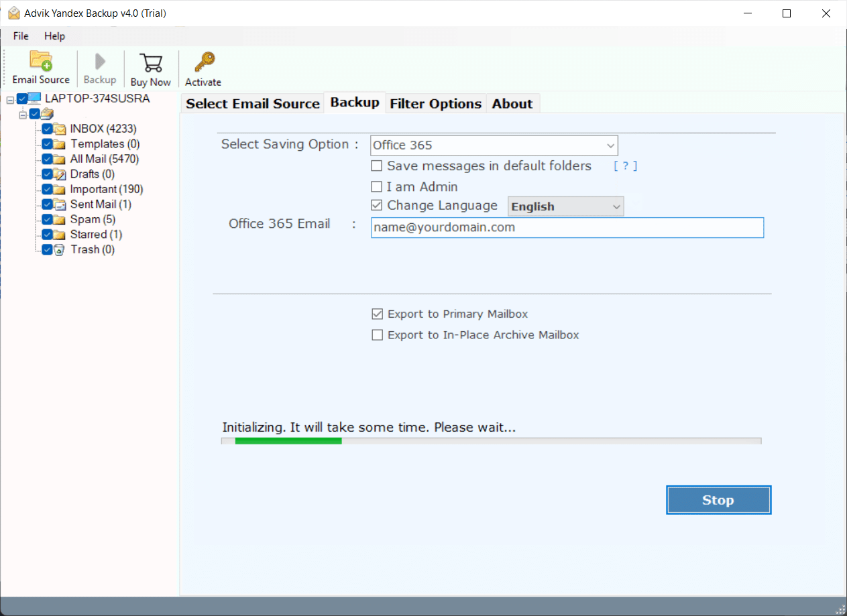
Task: Select the Sent Mail (1) label
Action: 101,204
